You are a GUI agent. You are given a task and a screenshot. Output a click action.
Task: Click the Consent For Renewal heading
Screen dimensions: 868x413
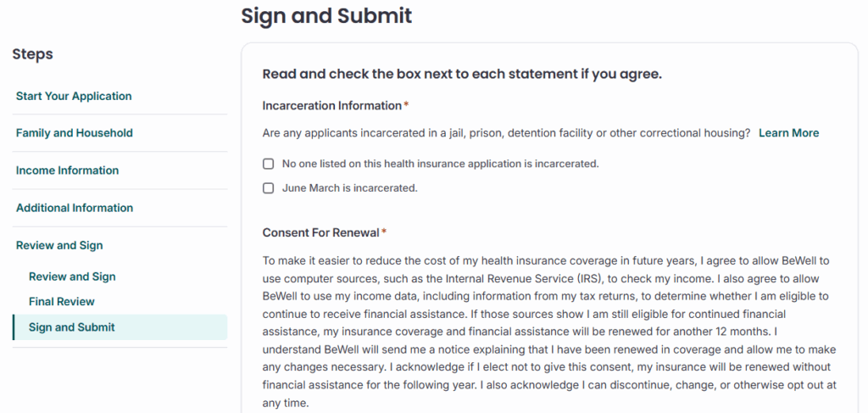click(x=320, y=232)
